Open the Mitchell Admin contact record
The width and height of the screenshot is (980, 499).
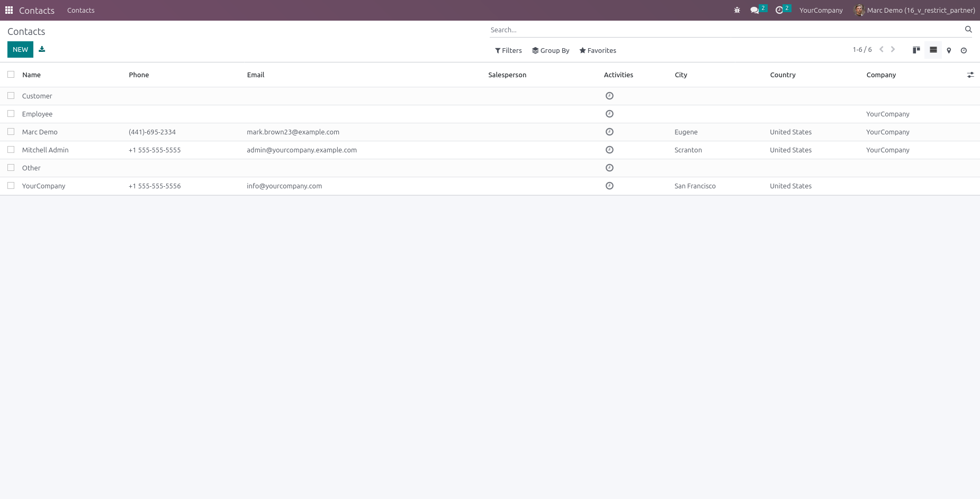point(45,150)
